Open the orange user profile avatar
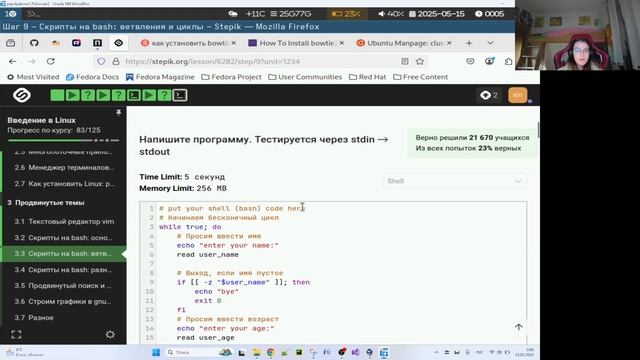The height and width of the screenshot is (360, 640). pos(518,95)
